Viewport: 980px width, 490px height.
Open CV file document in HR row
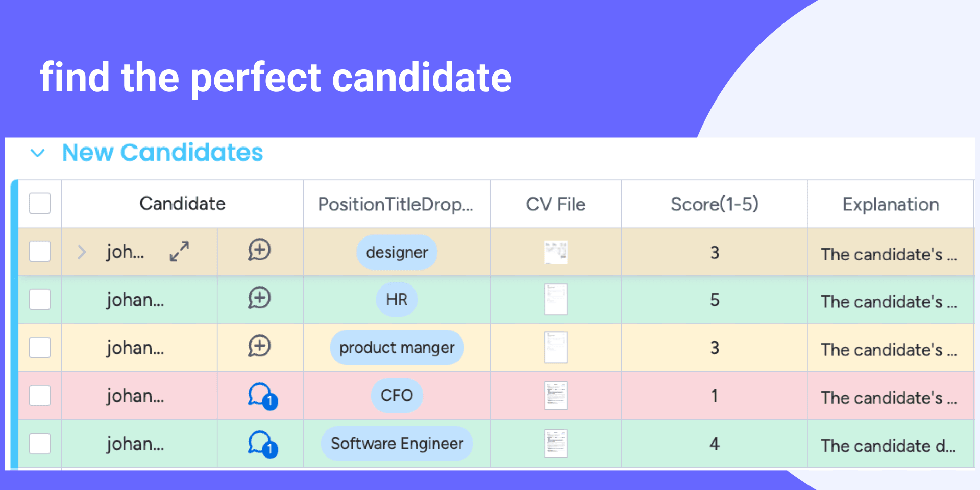click(555, 300)
